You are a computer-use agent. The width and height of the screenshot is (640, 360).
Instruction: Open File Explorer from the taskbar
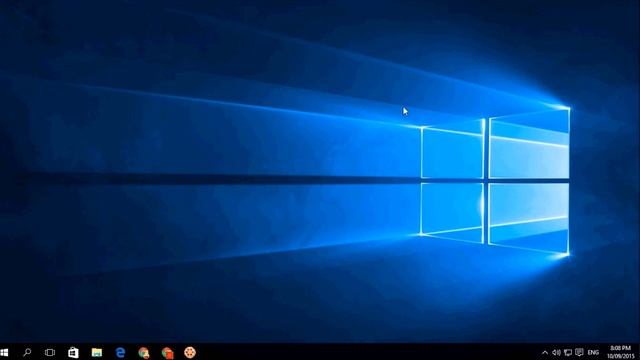tap(97, 352)
